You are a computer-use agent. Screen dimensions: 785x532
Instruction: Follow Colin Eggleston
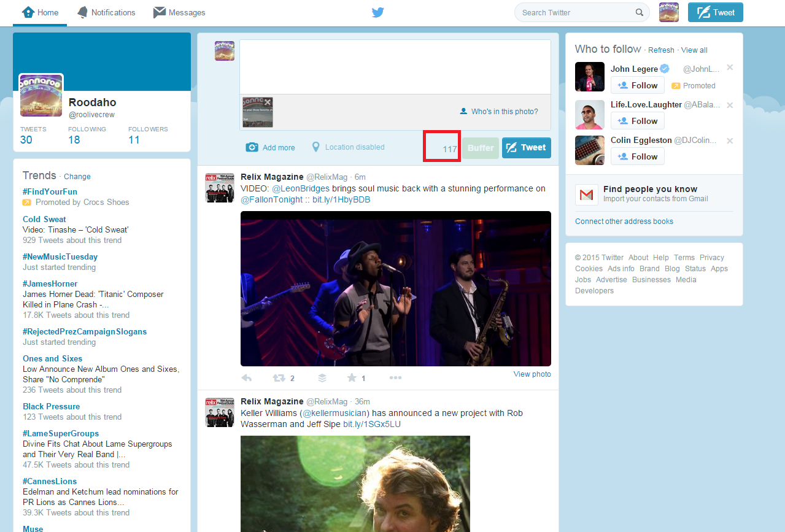(638, 156)
